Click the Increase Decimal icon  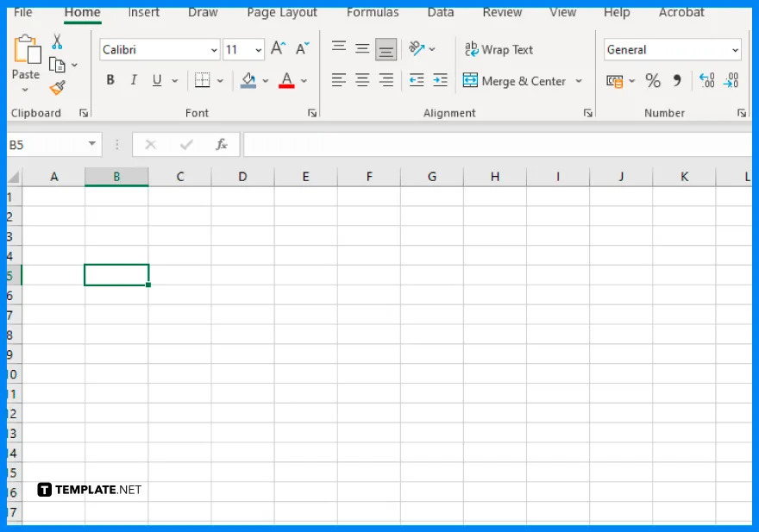point(706,80)
